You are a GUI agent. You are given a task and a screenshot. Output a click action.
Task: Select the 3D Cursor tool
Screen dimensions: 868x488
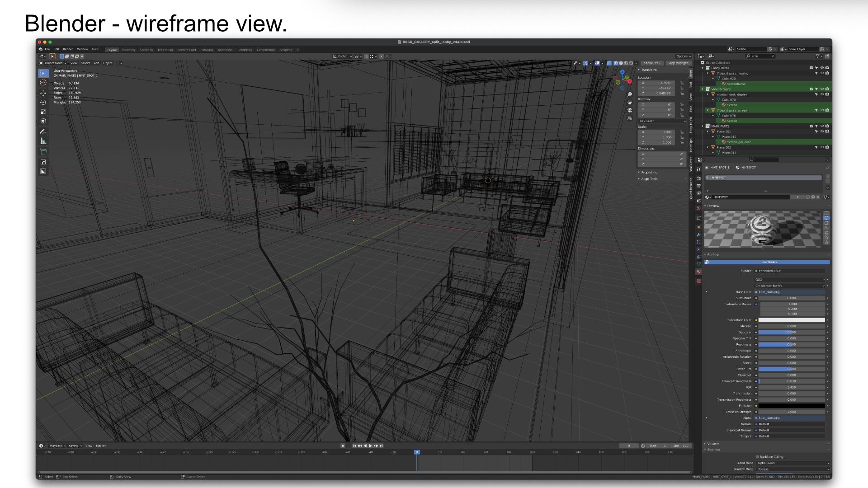pos(43,83)
